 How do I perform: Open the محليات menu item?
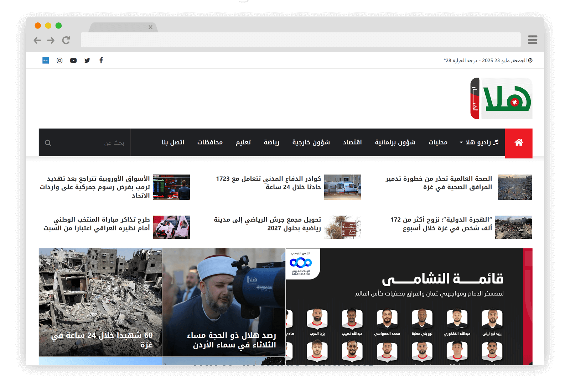click(438, 142)
